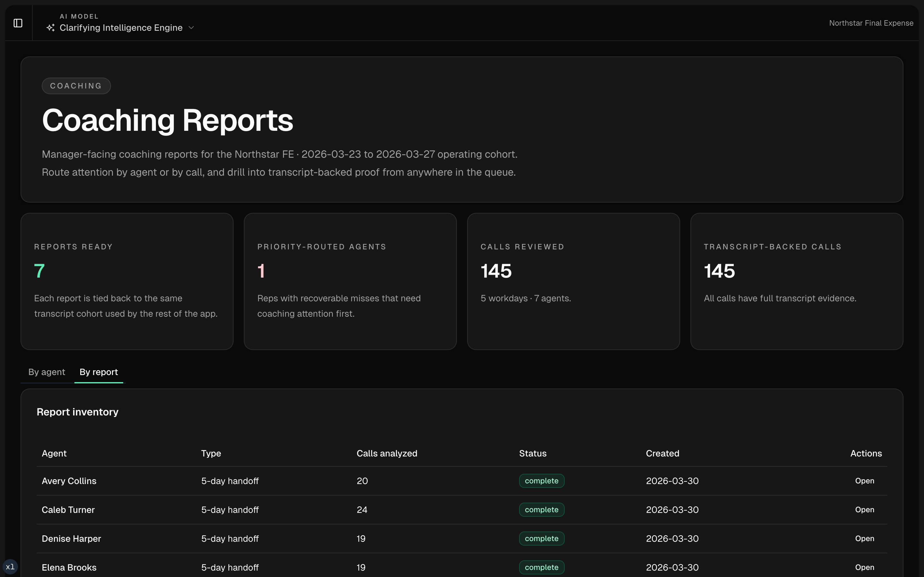The width and height of the screenshot is (924, 577).
Task: Click the sparkle AI model icon
Action: tap(50, 28)
